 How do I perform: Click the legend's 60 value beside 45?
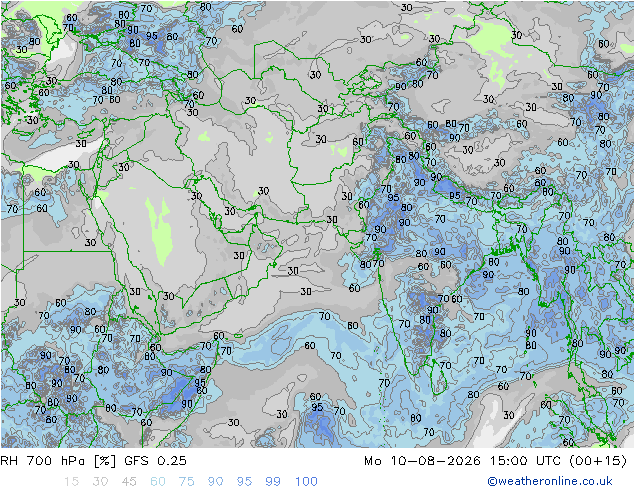[158, 482]
